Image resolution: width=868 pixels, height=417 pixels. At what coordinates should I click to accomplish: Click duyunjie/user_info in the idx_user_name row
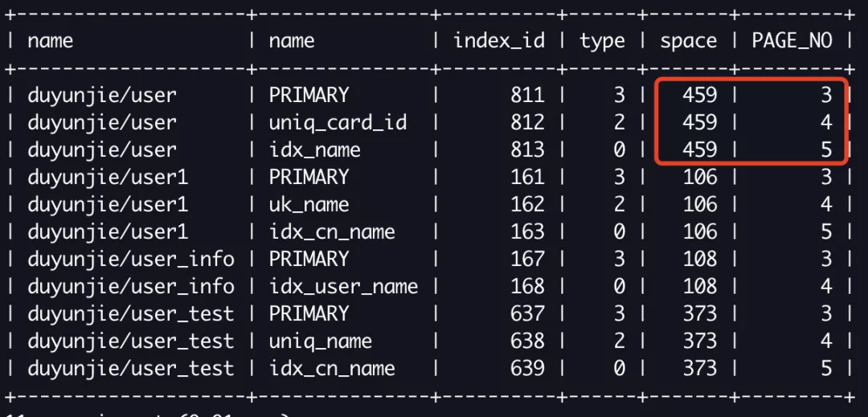pyautogui.click(x=131, y=287)
